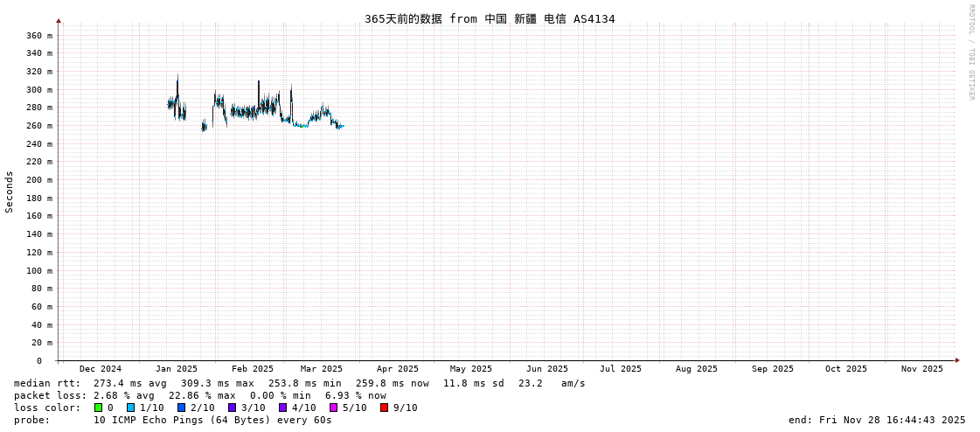Click the light blue 1/10 loss swatch
Viewport: 980px width, 432px height.
(x=130, y=408)
